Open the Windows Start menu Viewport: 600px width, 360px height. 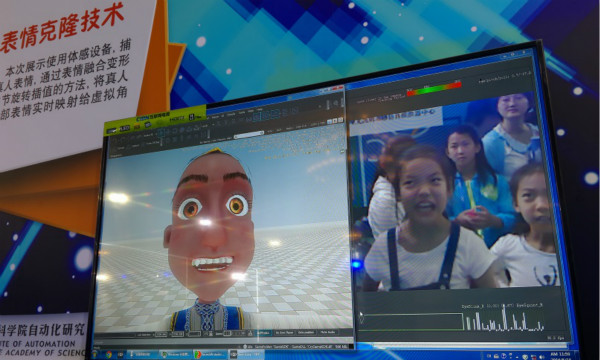click(x=95, y=355)
